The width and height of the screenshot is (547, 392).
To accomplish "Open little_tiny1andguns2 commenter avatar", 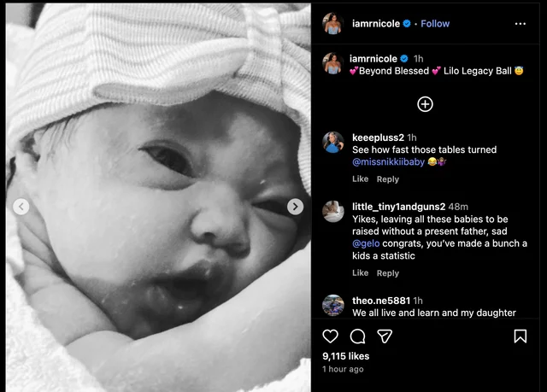I will 332,212.
